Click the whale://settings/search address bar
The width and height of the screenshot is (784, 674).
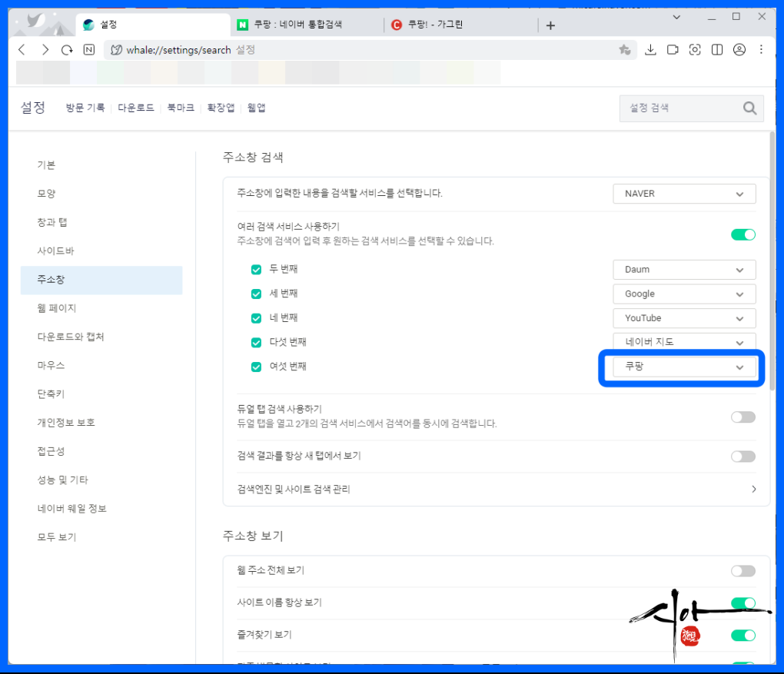pos(370,50)
